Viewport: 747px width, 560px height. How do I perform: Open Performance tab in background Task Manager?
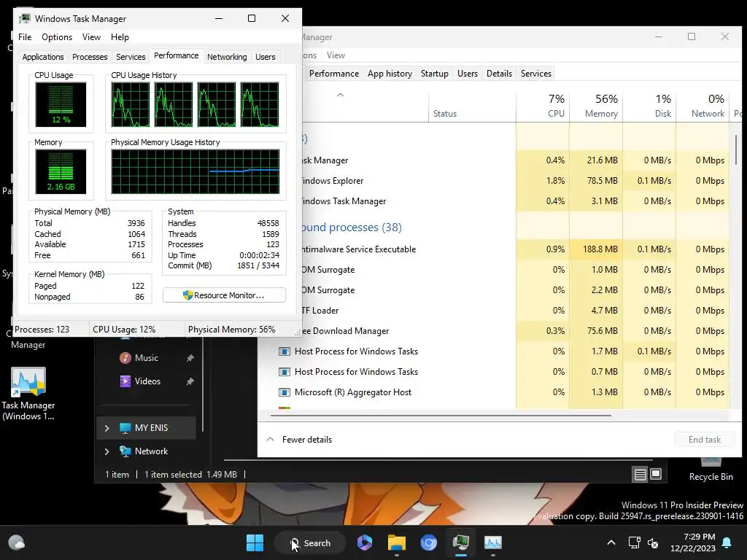click(333, 74)
